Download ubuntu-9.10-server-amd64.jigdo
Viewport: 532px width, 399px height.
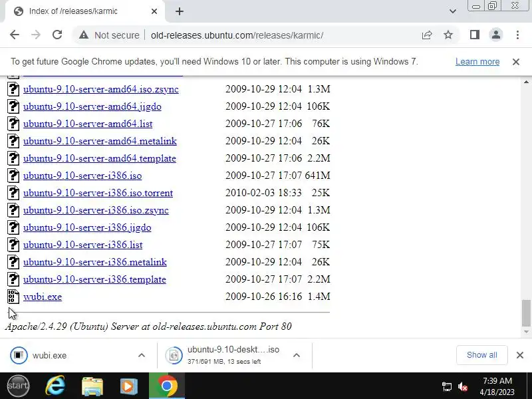(x=92, y=106)
